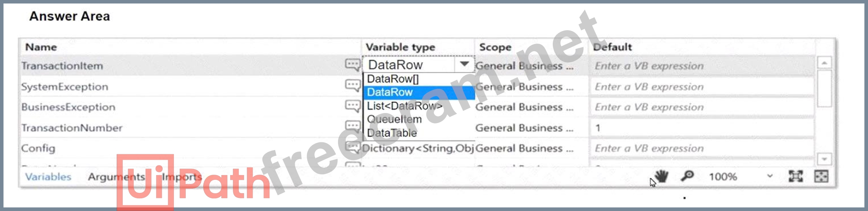Screen dimensions: 868x211
Task: Select List<DataRow> variable type option
Action: 404,106
